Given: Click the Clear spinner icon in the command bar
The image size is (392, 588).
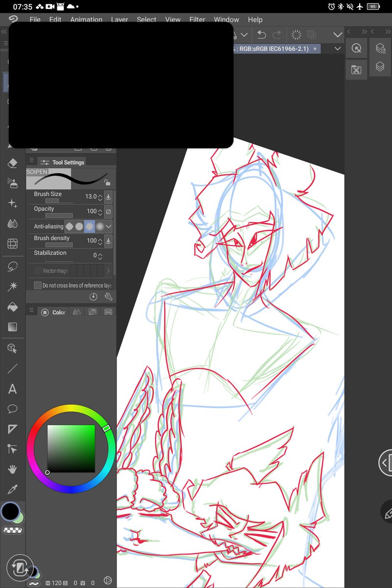Looking at the screenshot, I should tap(296, 35).
